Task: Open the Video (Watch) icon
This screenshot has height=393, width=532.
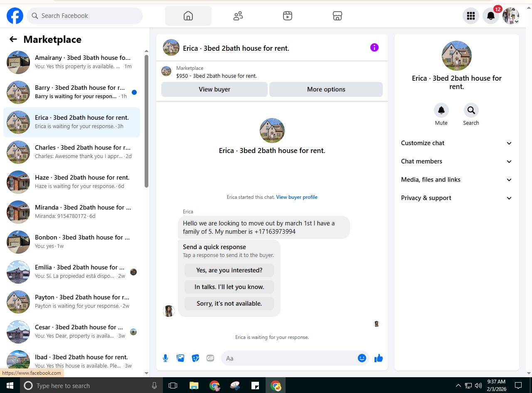Action: point(288,16)
